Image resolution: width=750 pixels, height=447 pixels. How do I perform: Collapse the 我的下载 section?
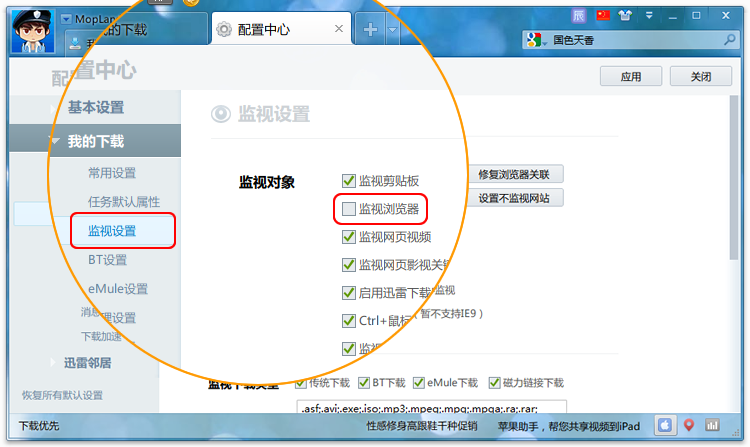click(95, 141)
